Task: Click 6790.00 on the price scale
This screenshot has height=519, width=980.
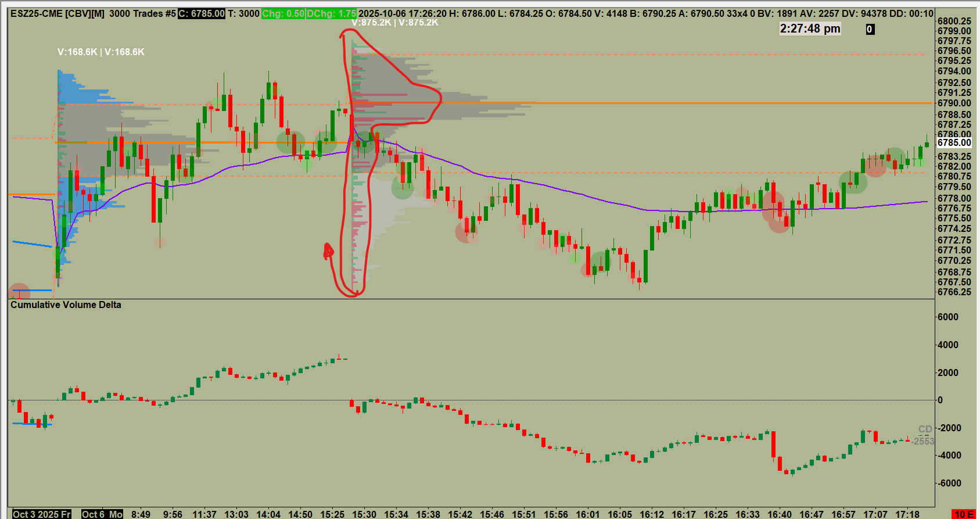Action: [954, 103]
